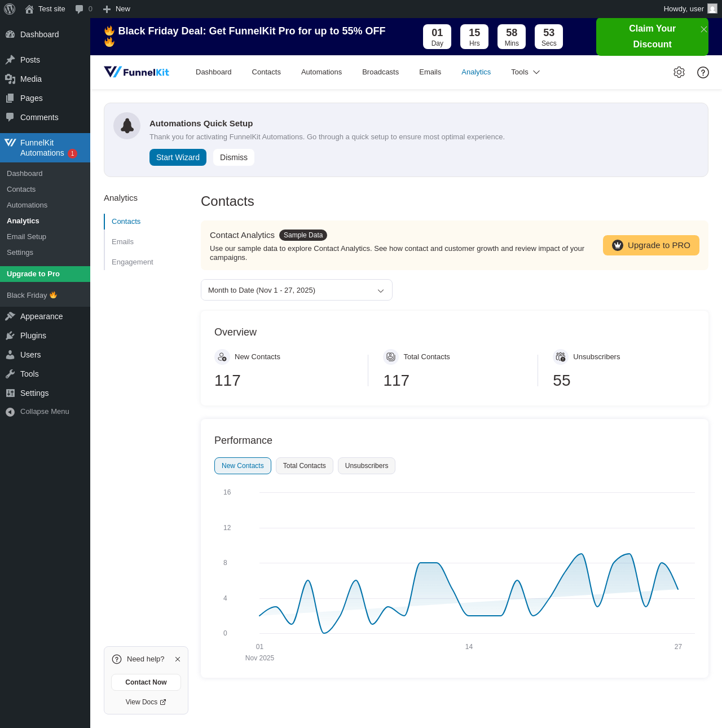
Task: Click the Start Wizard button
Action: pyautogui.click(x=178, y=157)
